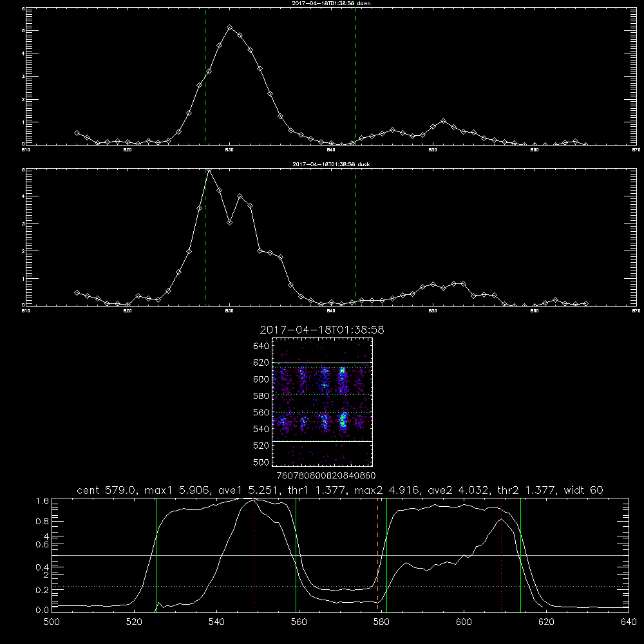
Task: Click the '640' tick label on bottom plot x-axis
Action: tap(629, 622)
